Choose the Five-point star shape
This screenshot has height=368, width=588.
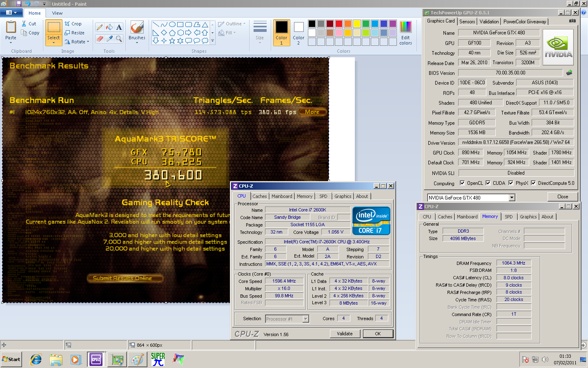(x=172, y=40)
